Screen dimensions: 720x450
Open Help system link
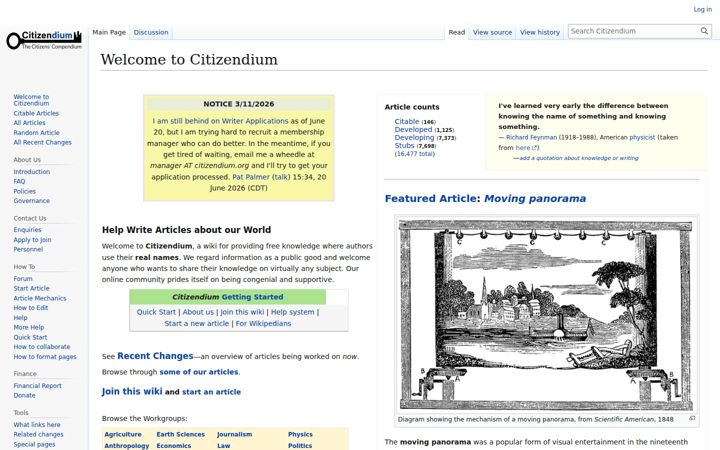pos(292,312)
